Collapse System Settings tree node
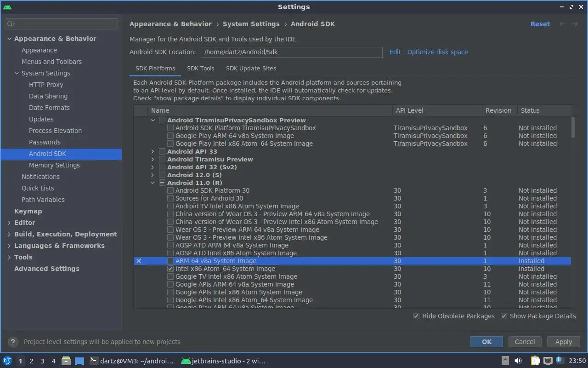588x368 pixels. click(17, 73)
